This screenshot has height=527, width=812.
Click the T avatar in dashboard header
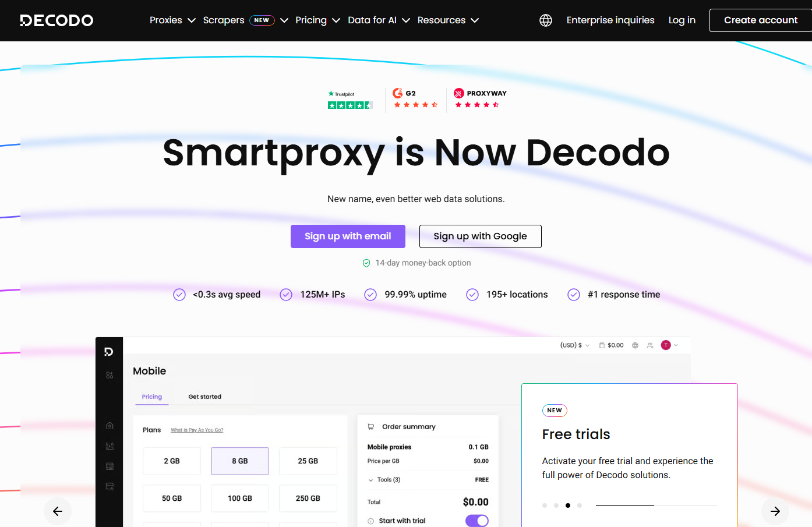point(666,345)
